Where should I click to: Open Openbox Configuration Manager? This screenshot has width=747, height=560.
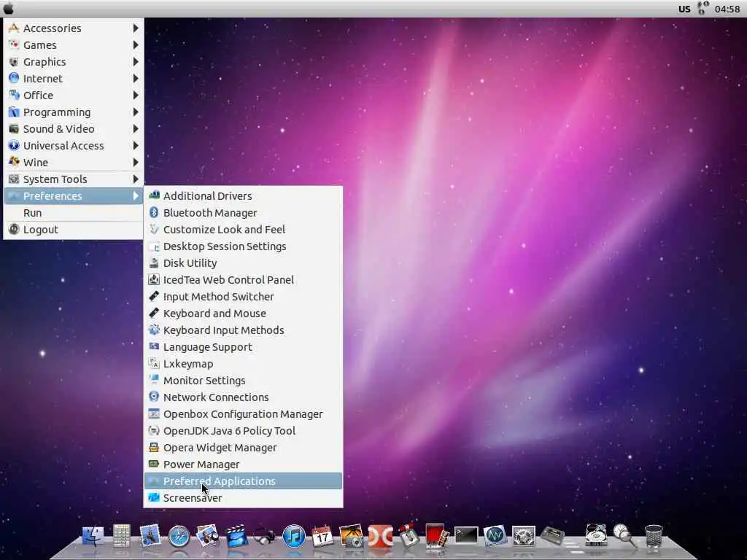[243, 414]
